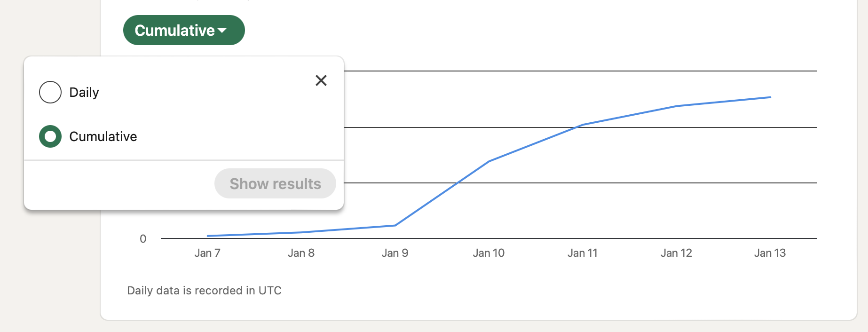Click the line's starting point above Jan 7

tap(208, 236)
